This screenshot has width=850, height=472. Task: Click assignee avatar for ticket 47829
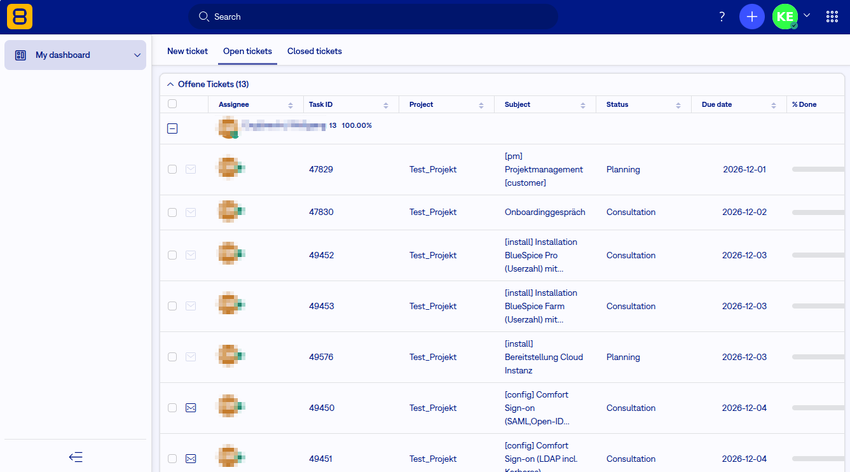(230, 167)
